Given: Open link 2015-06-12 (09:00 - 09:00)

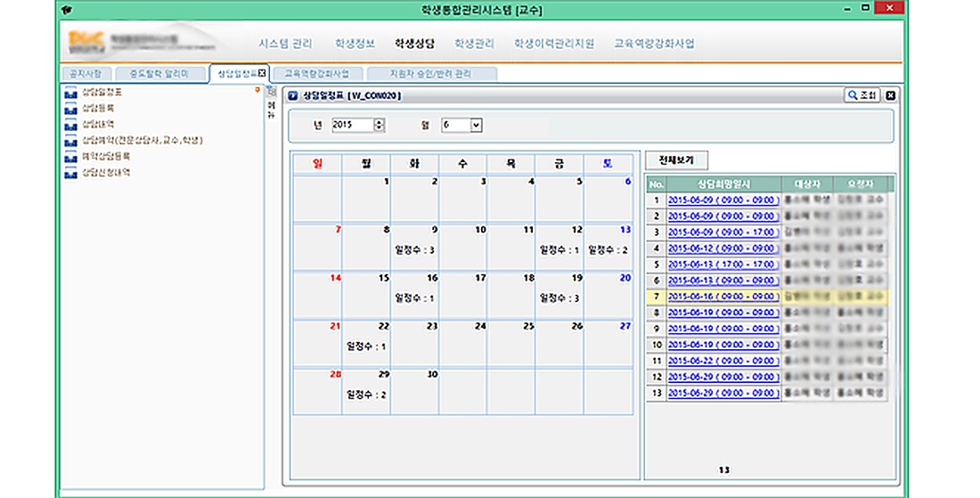Looking at the screenshot, I should [x=723, y=248].
